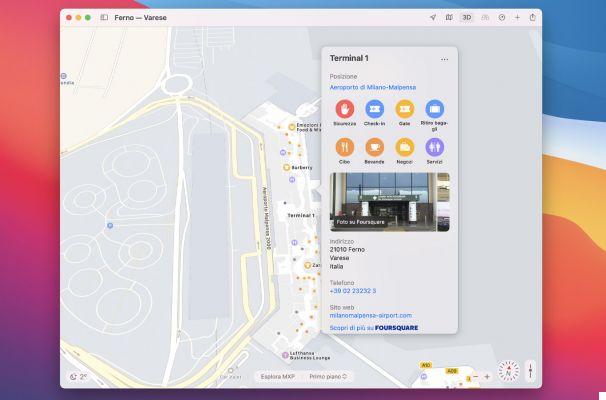Viewport: 606px width, 400px height.
Task: Click the phone number +39 02 23232 3
Action: tap(352, 291)
